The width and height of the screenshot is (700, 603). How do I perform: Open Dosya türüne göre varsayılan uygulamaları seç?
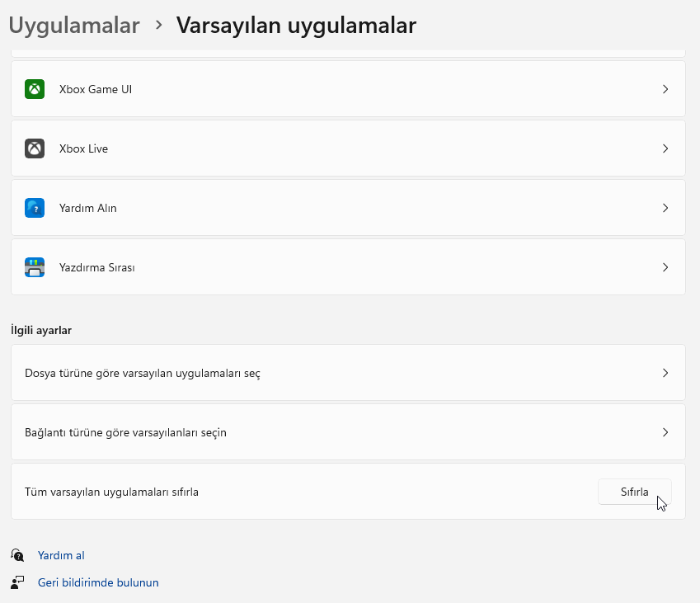pyautogui.click(x=347, y=373)
